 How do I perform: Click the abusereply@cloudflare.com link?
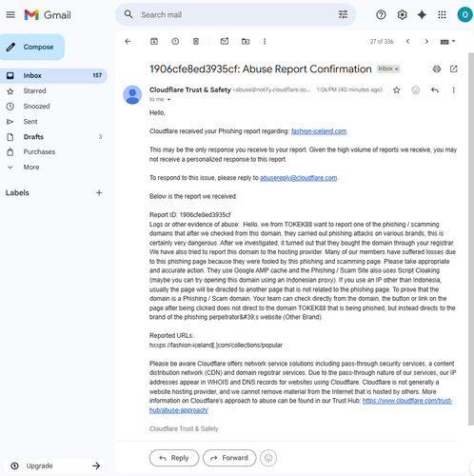(299, 178)
